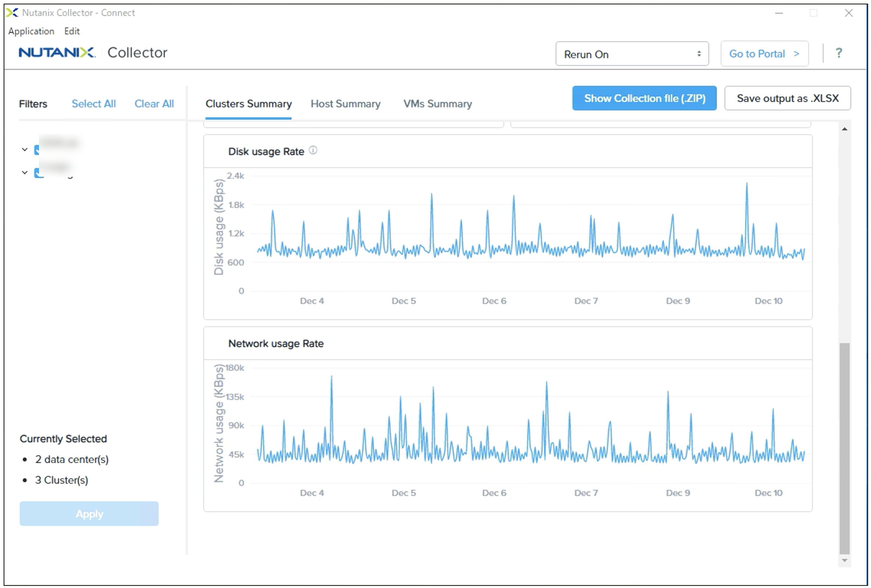Collapse the first data center tree node
The width and height of the screenshot is (871, 588).
(25, 150)
